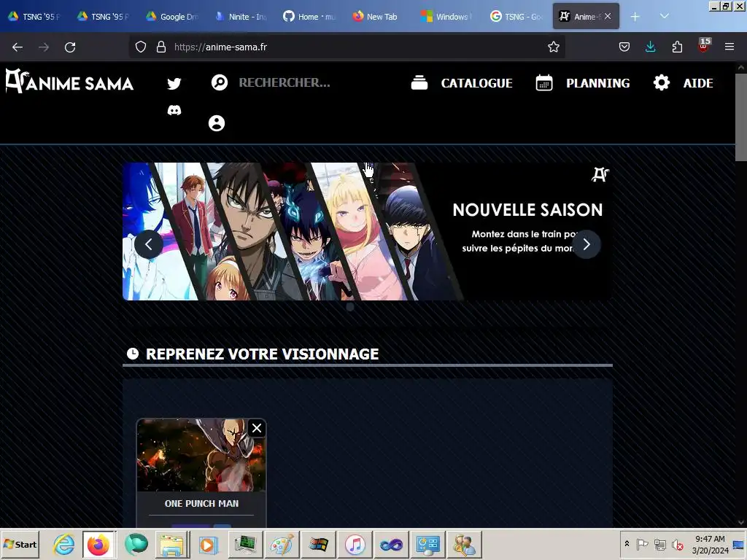The image size is (747, 560).
Task: Open the tracking protection shield icon
Action: click(x=141, y=47)
